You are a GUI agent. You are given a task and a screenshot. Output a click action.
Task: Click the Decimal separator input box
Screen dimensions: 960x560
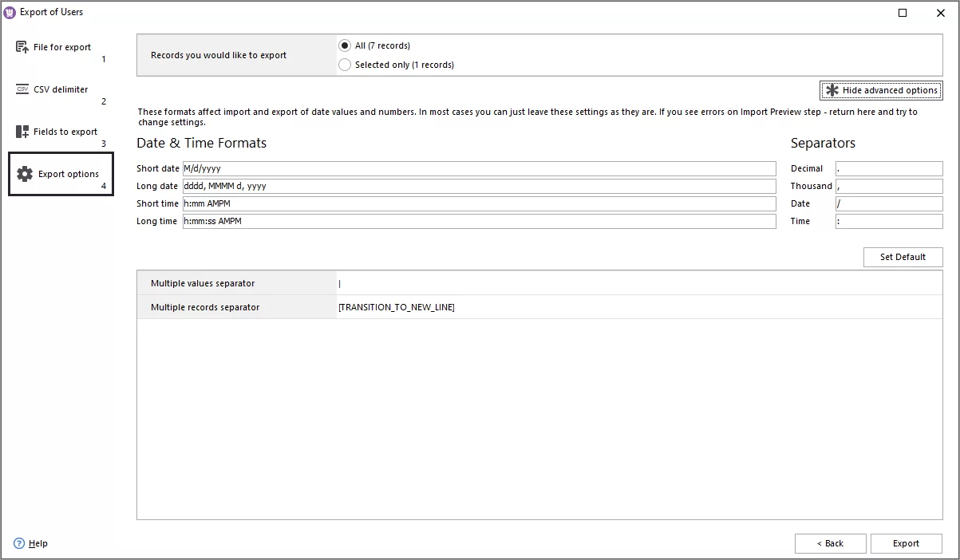(889, 168)
